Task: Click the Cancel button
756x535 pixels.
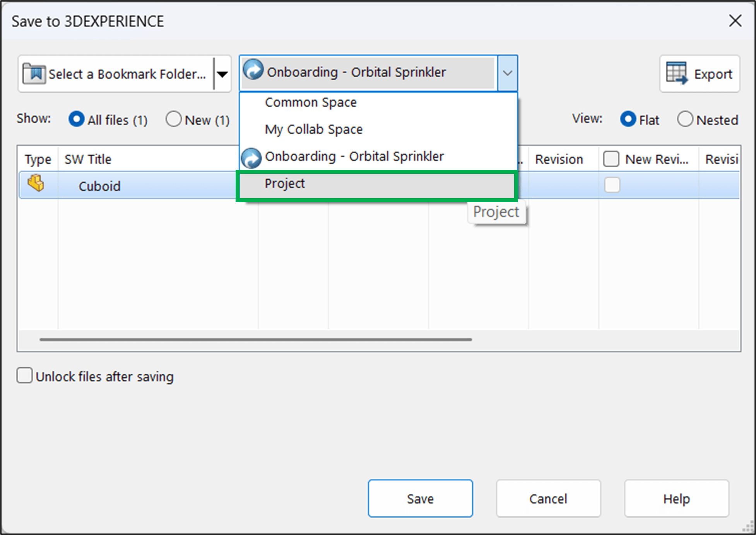Action: [548, 498]
